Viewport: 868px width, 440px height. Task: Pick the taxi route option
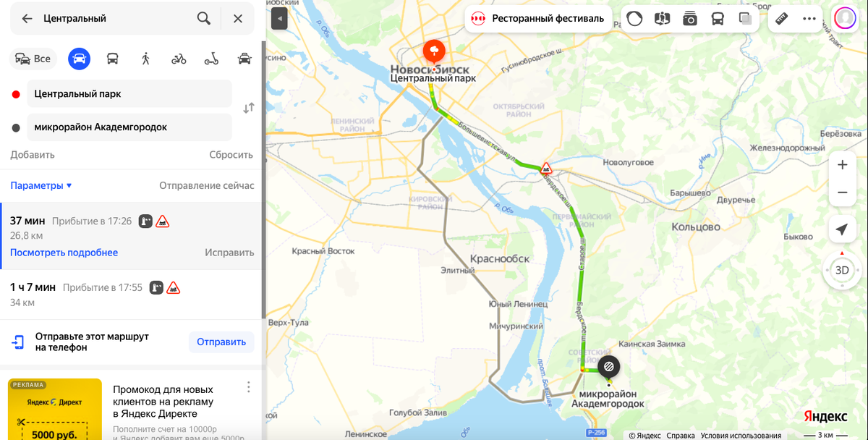click(244, 59)
